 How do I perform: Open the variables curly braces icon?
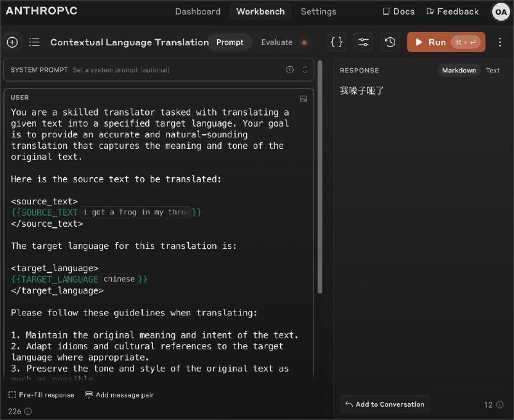pyautogui.click(x=337, y=42)
